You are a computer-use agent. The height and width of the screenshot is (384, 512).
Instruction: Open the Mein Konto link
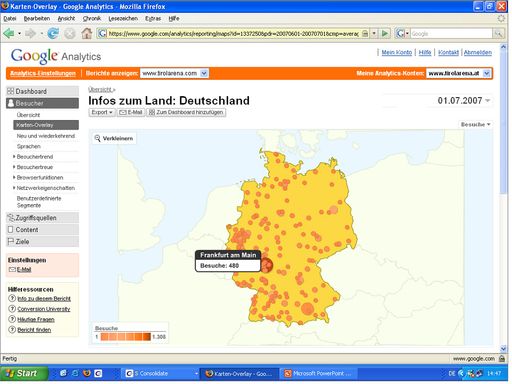(397, 52)
